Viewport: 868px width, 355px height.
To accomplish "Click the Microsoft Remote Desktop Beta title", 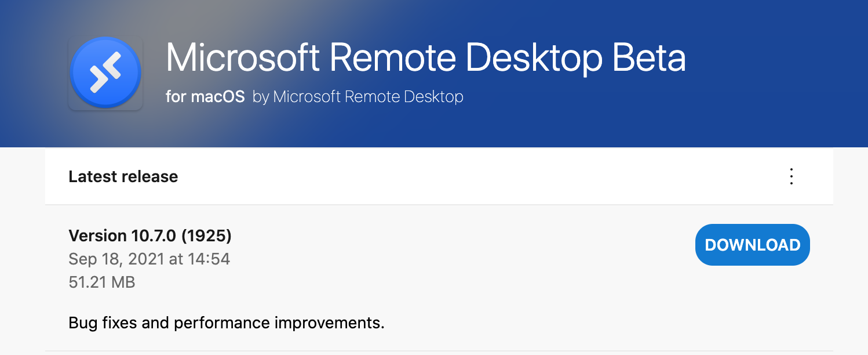I will point(426,57).
